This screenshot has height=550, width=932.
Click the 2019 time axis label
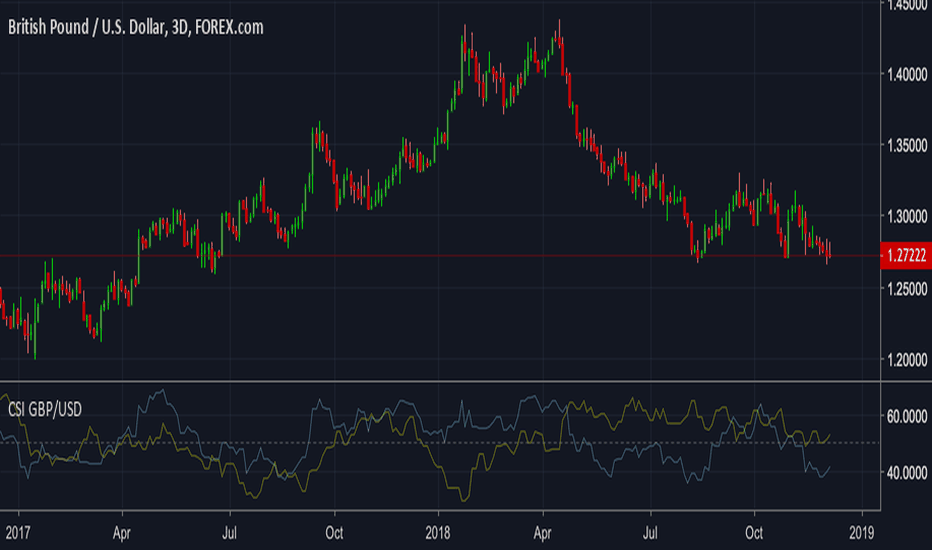click(x=861, y=533)
